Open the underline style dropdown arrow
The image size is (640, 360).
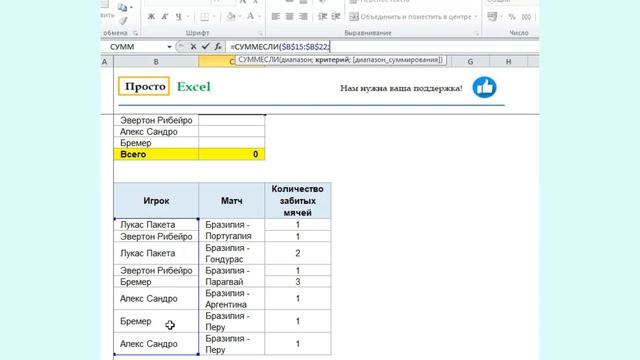(188, 17)
